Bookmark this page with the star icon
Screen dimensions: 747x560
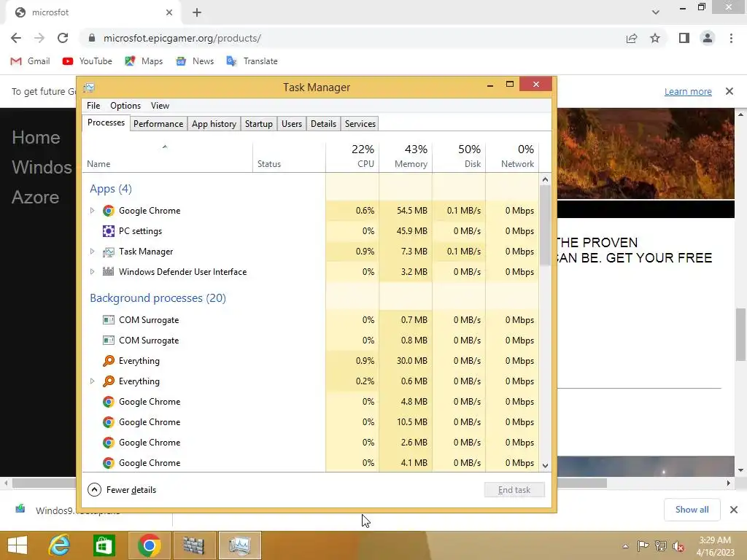tap(655, 38)
